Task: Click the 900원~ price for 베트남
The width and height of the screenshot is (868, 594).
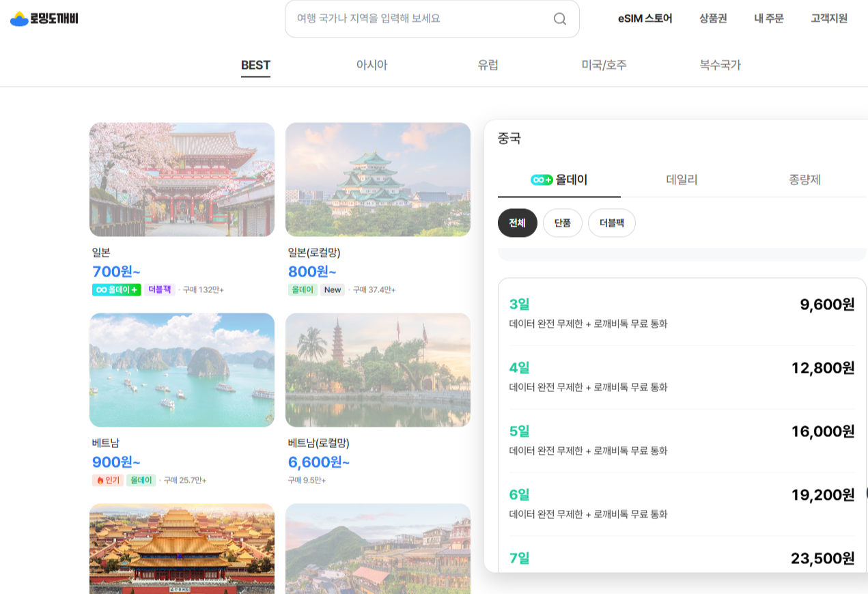Action: (x=116, y=462)
